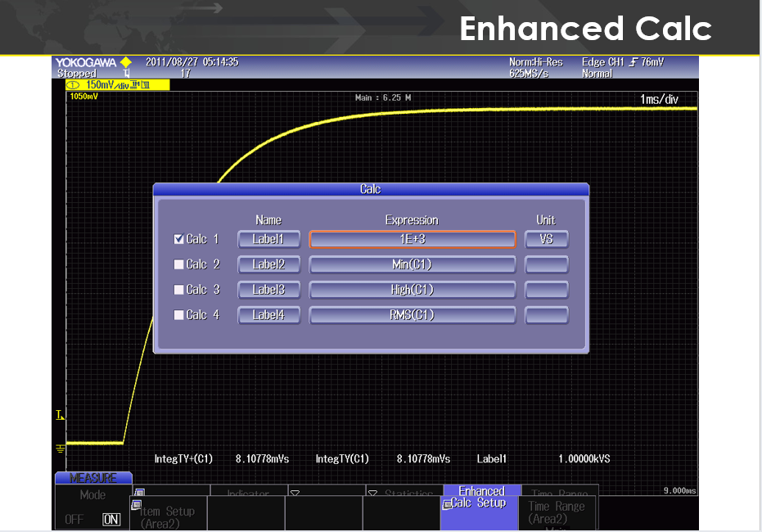Click the VS unit button for Calc 1
This screenshot has height=532, width=762.
point(546,240)
